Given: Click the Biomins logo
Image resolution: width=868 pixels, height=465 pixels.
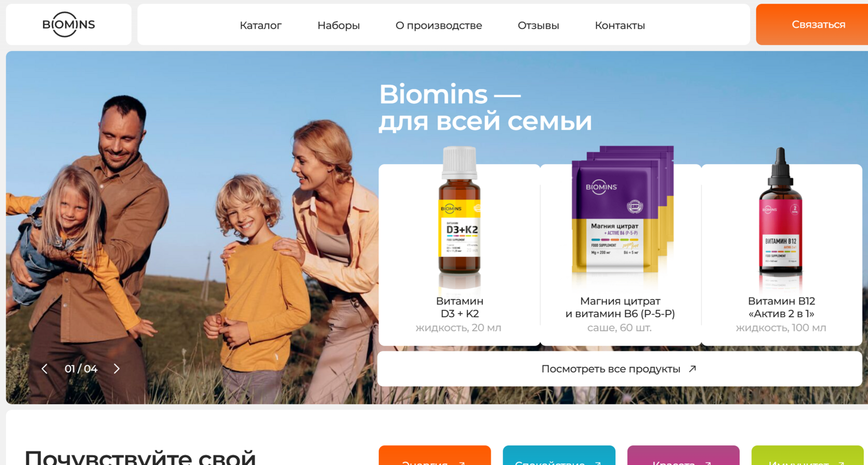Looking at the screenshot, I should [x=69, y=24].
